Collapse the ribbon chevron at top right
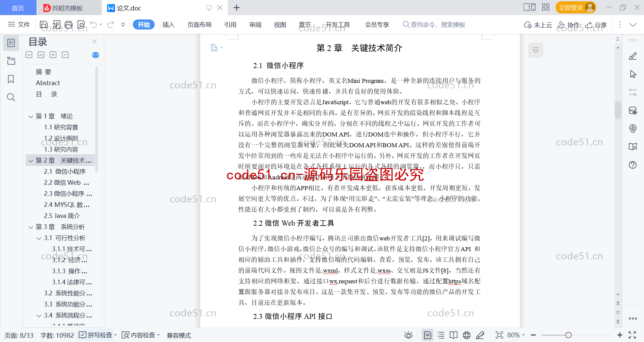 point(633,24)
